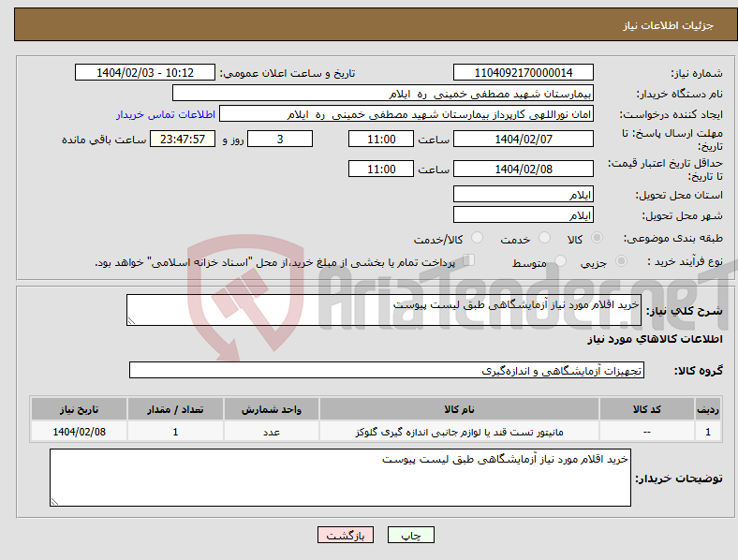Click the need number field 1104092170000014
Screen dimensions: 738x560
pos(524,72)
